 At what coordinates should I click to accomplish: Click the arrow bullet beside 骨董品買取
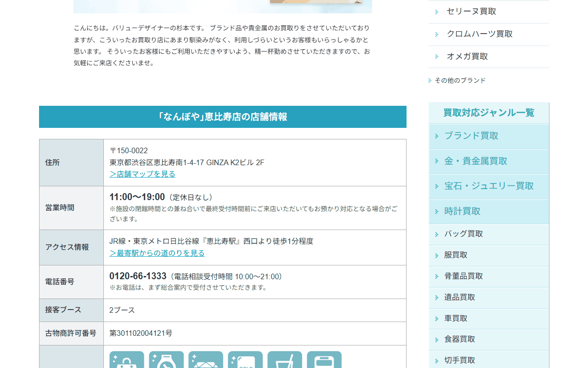pyautogui.click(x=437, y=277)
